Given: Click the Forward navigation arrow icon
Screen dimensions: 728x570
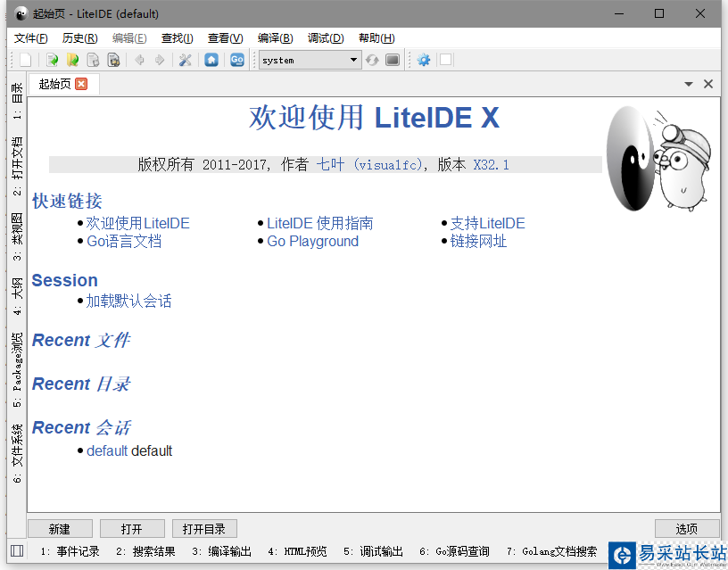Looking at the screenshot, I should 160,60.
